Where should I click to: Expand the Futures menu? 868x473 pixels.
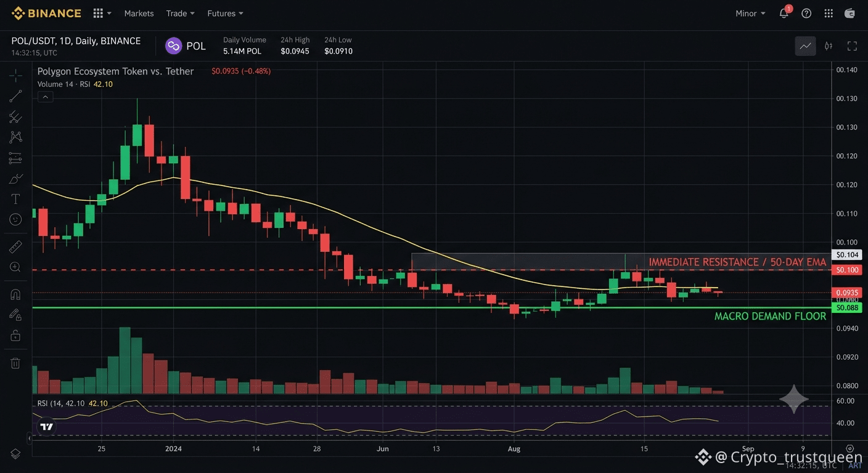[x=225, y=13]
